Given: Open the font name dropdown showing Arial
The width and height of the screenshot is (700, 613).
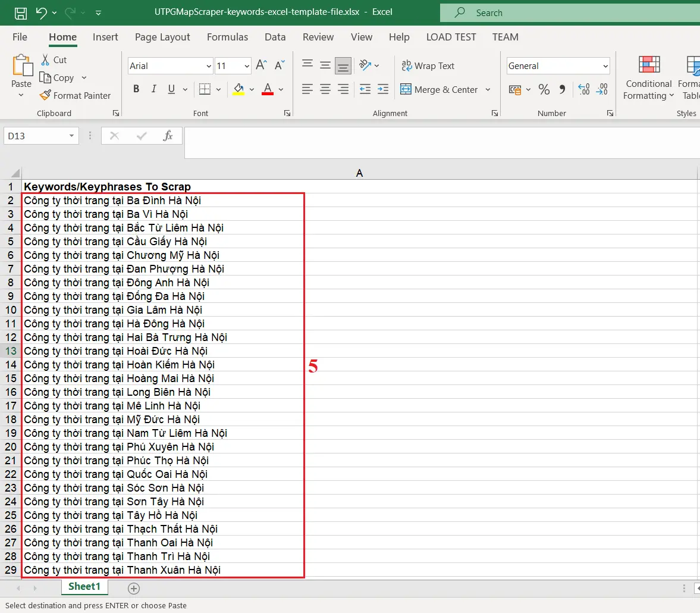Looking at the screenshot, I should [x=209, y=66].
